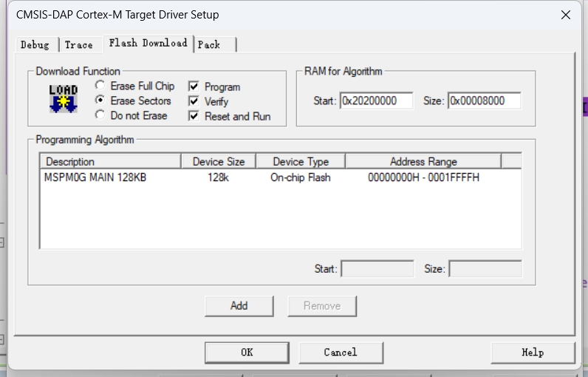Click the RAM Start address field

click(376, 101)
